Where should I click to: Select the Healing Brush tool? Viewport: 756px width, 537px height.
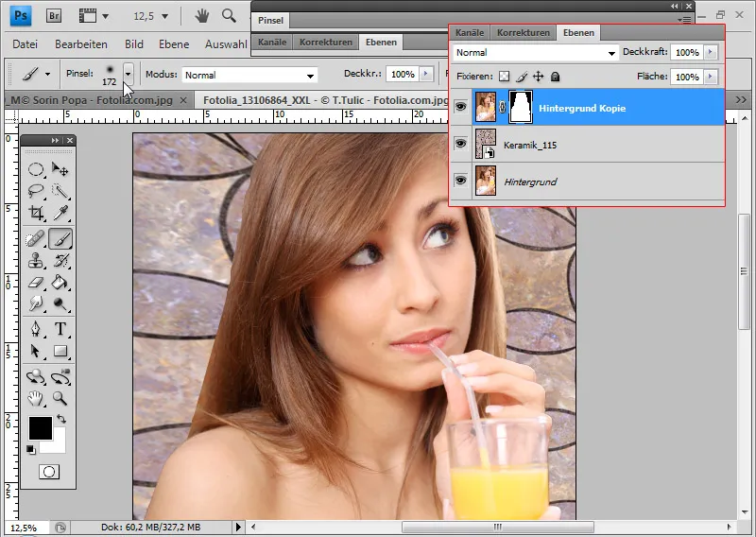click(36, 238)
